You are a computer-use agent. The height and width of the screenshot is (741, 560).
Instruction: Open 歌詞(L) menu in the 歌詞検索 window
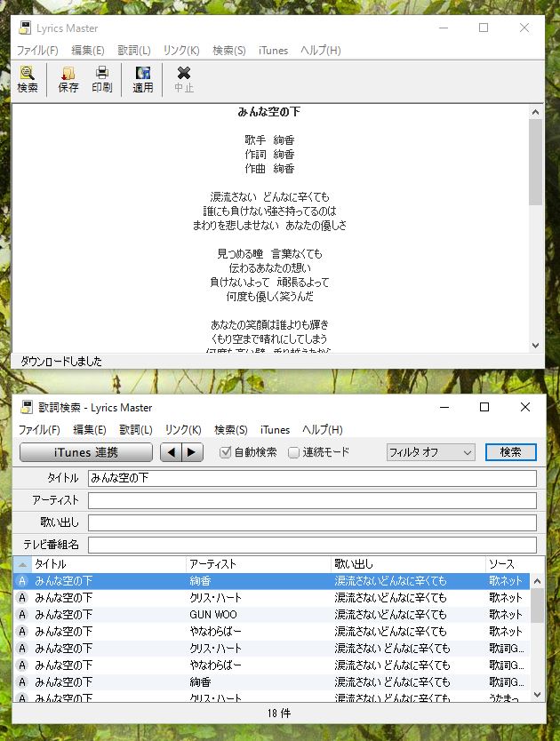tap(136, 429)
